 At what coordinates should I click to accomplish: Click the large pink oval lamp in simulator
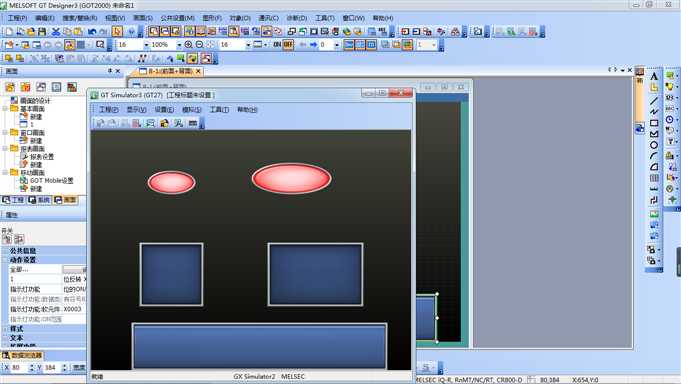tap(291, 178)
